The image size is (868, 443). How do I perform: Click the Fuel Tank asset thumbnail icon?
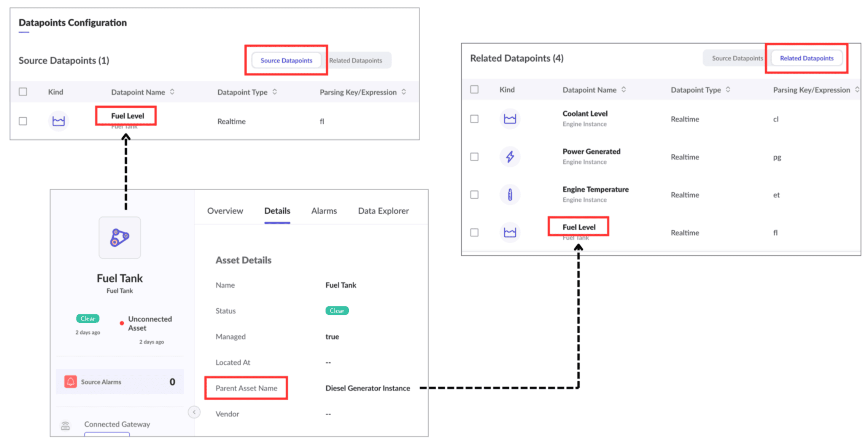coord(119,238)
